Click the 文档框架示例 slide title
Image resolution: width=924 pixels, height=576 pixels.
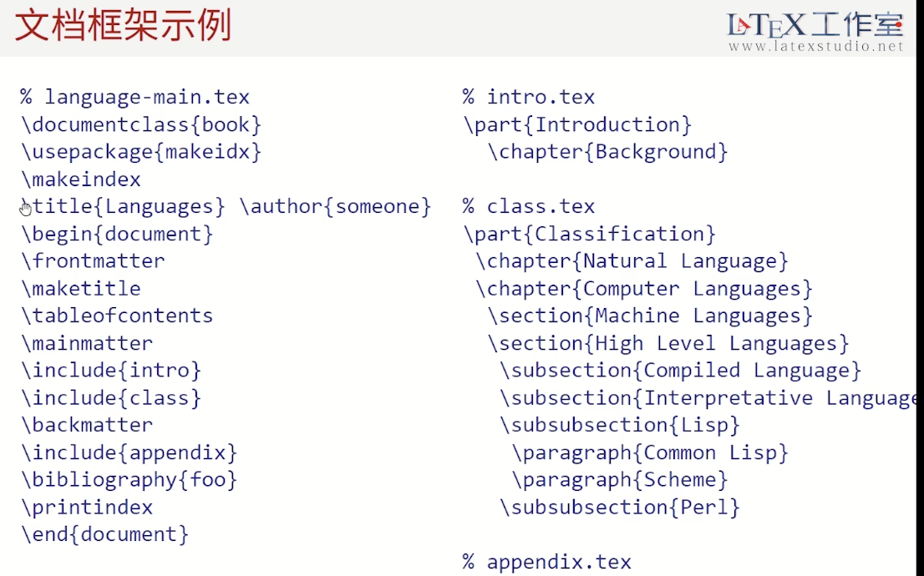tap(123, 27)
